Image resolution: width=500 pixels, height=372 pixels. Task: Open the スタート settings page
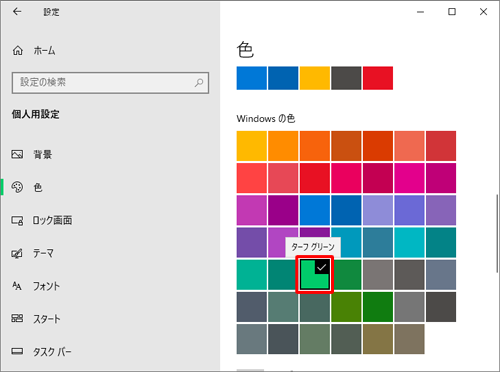pyautogui.click(x=110, y=319)
